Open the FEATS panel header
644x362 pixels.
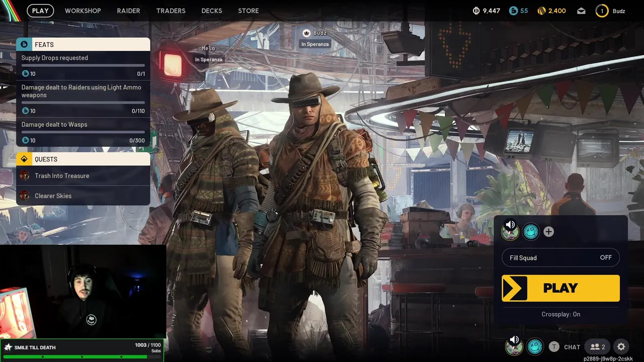(83, 44)
